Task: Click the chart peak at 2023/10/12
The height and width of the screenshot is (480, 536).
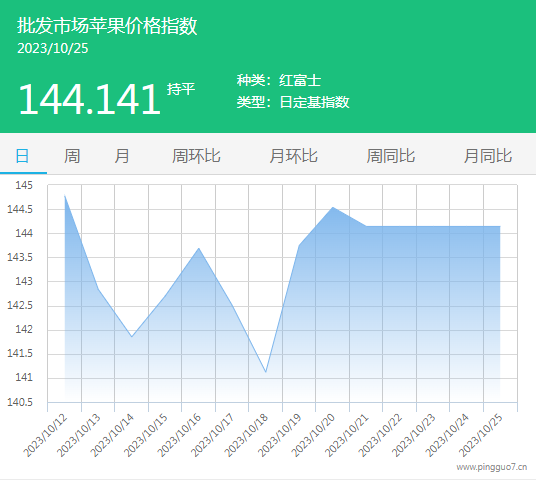Action: pos(65,195)
